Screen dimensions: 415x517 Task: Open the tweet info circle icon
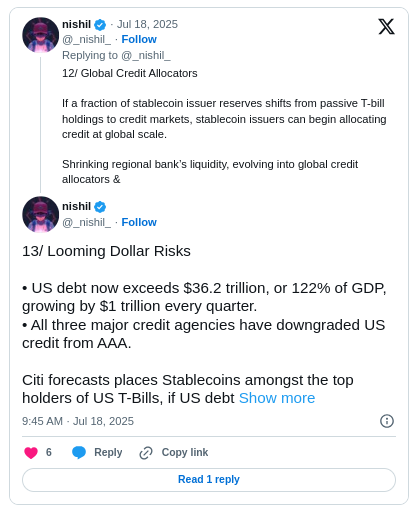tap(387, 421)
